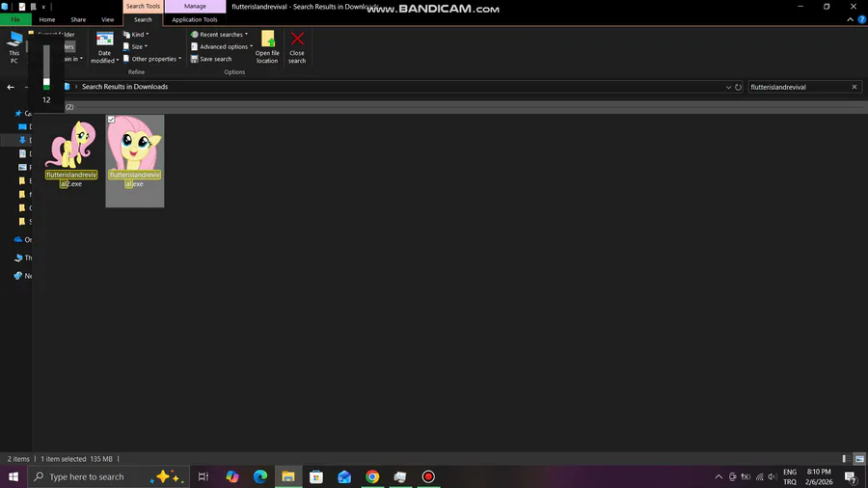868x488 pixels.
Task: Open Bandicam recorder from taskbar
Action: [428, 476]
